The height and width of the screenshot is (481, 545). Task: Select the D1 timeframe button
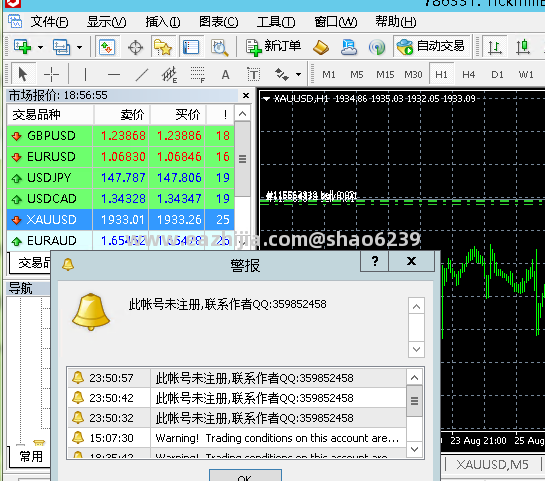pos(497,74)
